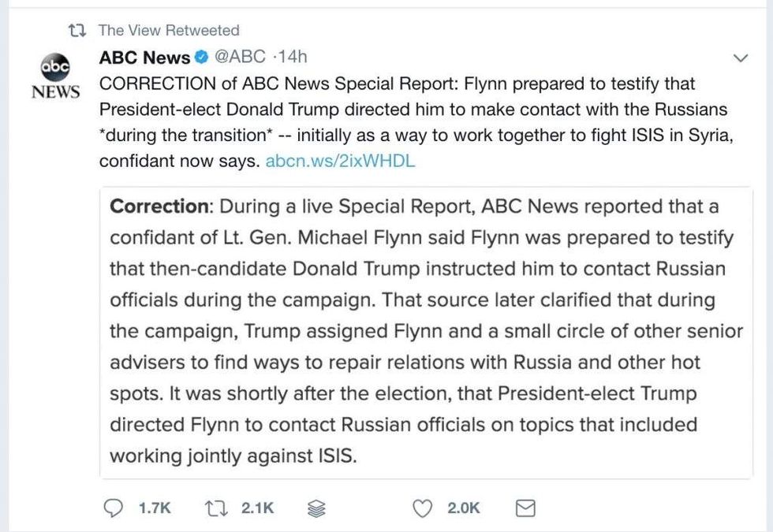Like the tweet with the heart icon
773x532 pixels.
pyautogui.click(x=423, y=508)
